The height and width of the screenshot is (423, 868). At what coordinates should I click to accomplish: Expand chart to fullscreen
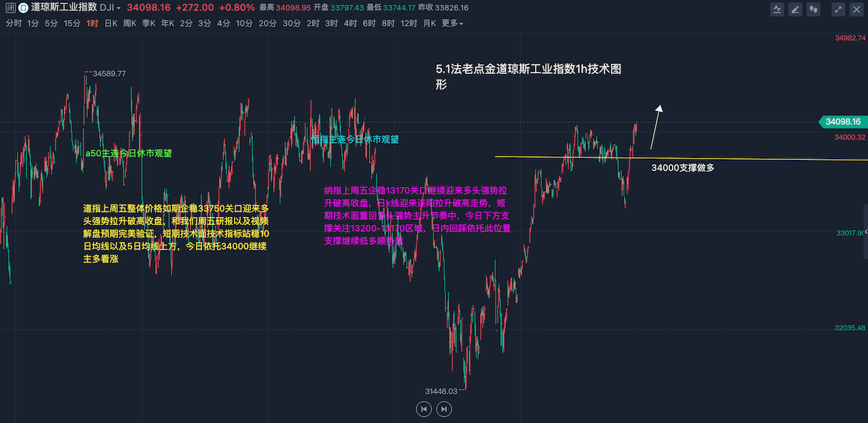click(839, 9)
